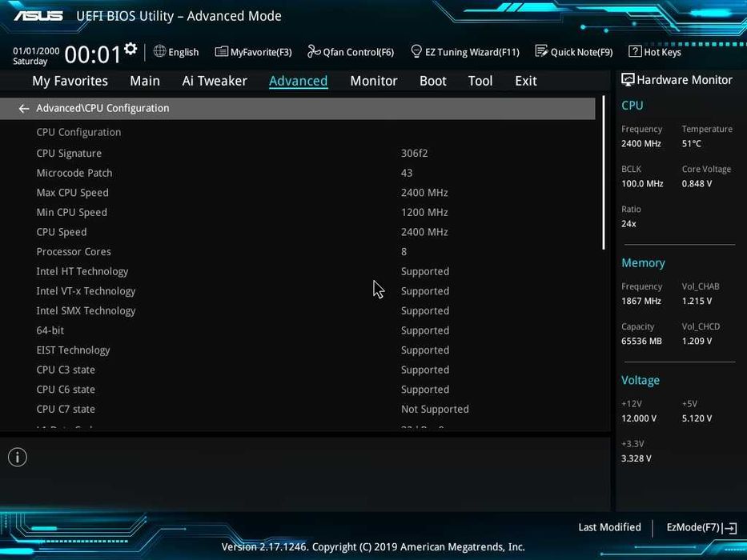This screenshot has height=560, width=747.
Task: Select the Min CPU Speed row
Action: pyautogui.click(x=297, y=212)
